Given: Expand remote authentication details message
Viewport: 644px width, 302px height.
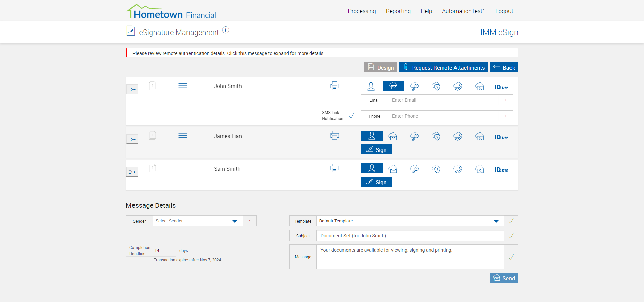Looking at the screenshot, I should [228, 53].
